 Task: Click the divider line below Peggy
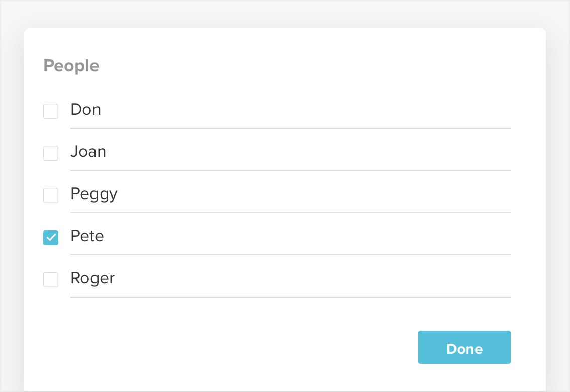click(x=290, y=213)
